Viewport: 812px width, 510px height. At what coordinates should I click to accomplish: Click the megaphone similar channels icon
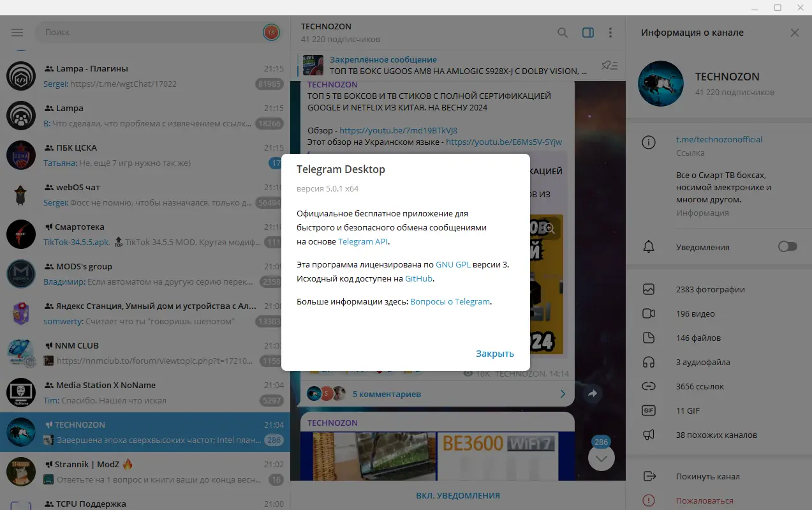pos(649,435)
